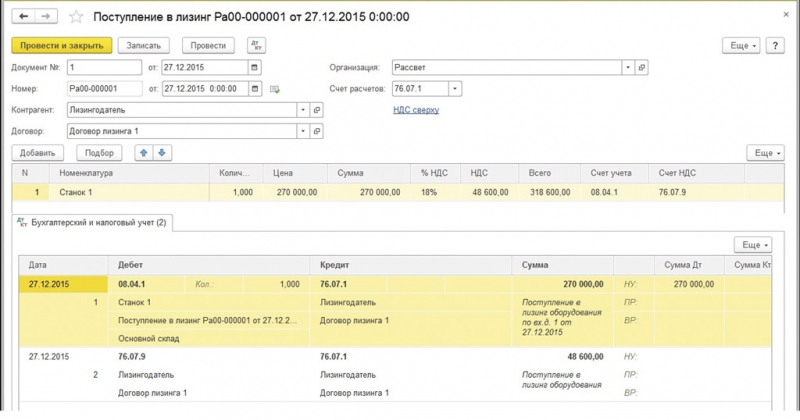800x420 pixels.
Task: Move row down with the arrow icon
Action: (x=161, y=152)
